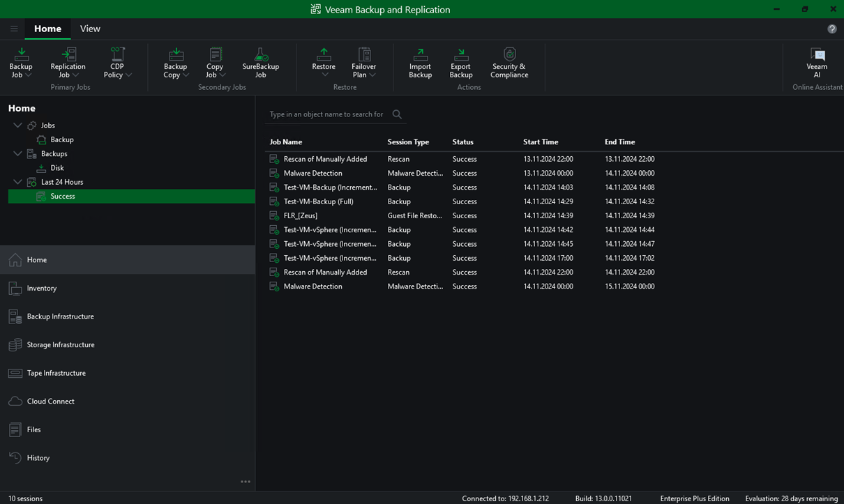The width and height of the screenshot is (844, 504).
Task: Click the Build: 13.0.0.11021 status text
Action: pyautogui.click(x=603, y=498)
